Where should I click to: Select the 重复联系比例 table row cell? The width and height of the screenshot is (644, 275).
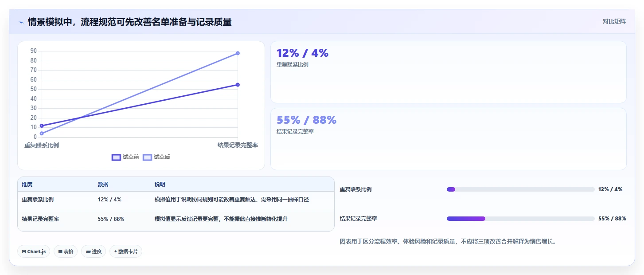(x=38, y=200)
